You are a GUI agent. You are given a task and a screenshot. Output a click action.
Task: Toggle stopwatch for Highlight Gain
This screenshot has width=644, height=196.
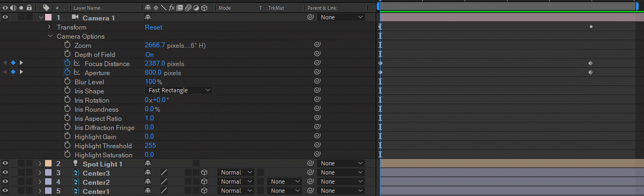coord(68,136)
